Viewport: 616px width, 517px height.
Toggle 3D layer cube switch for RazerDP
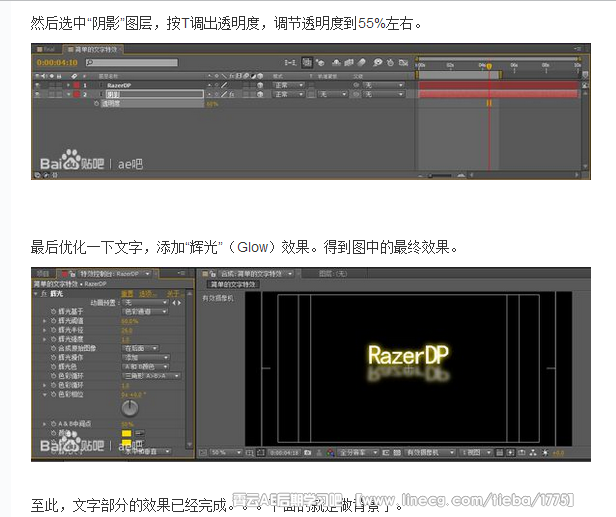tap(260, 85)
